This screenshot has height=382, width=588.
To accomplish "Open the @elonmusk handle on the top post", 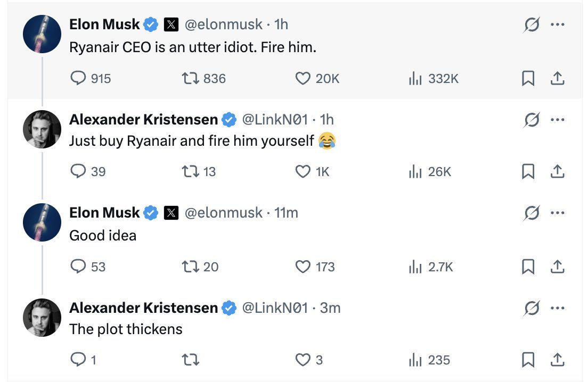I will [223, 24].
